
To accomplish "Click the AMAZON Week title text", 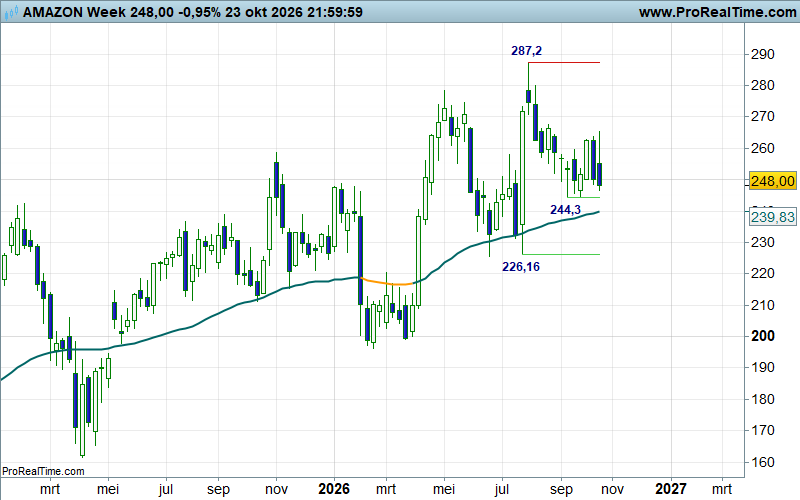I will pos(74,12).
